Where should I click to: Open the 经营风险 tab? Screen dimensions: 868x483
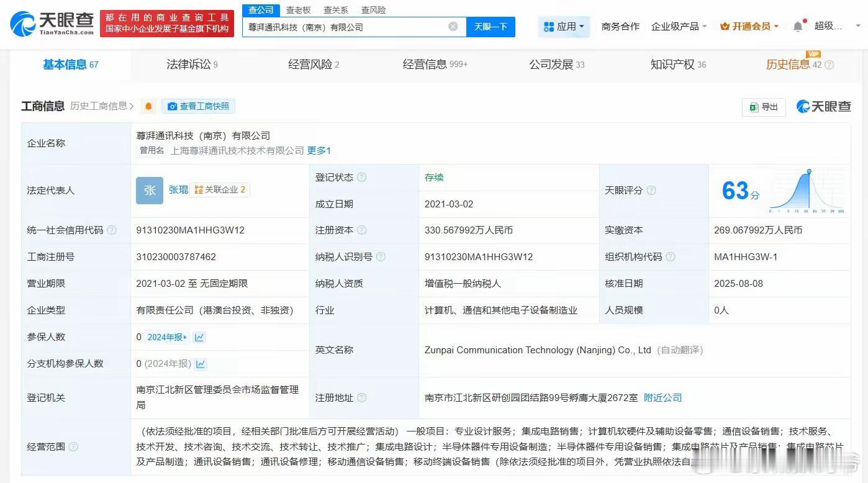click(x=314, y=65)
